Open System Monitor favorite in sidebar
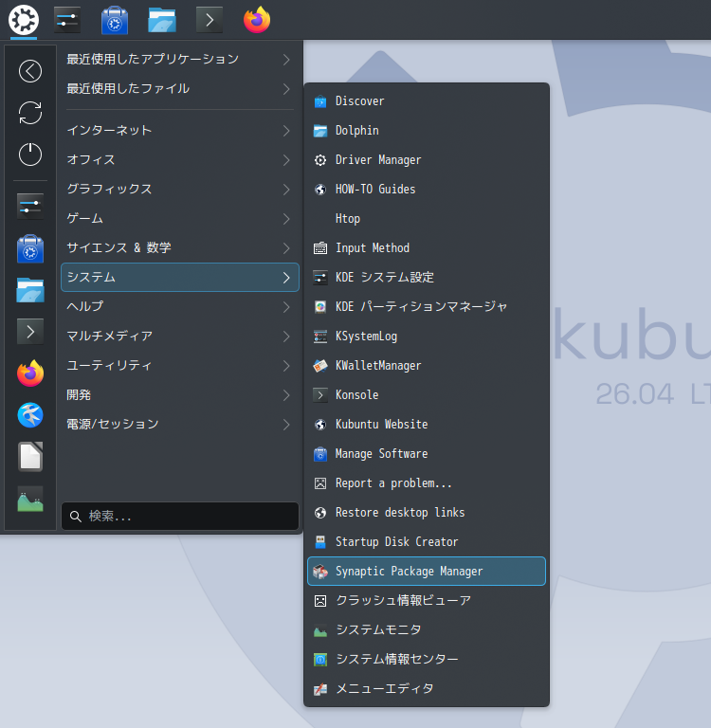The height and width of the screenshot is (728, 711). coord(30,499)
